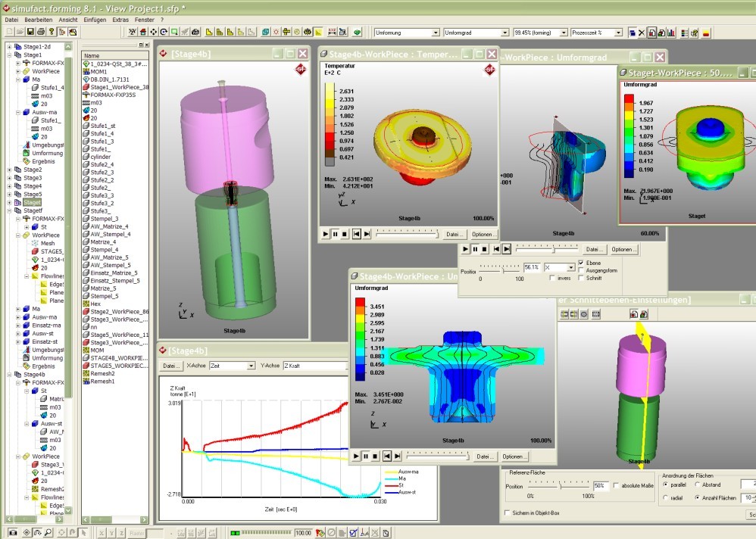Expand the Stage2 tree node
This screenshot has height=539, width=756.
[9, 170]
